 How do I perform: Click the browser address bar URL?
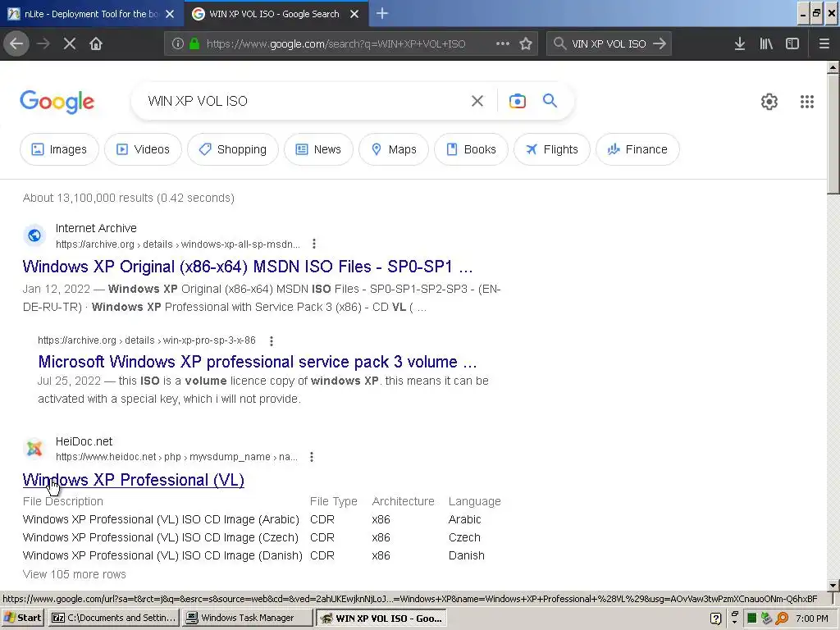point(336,43)
